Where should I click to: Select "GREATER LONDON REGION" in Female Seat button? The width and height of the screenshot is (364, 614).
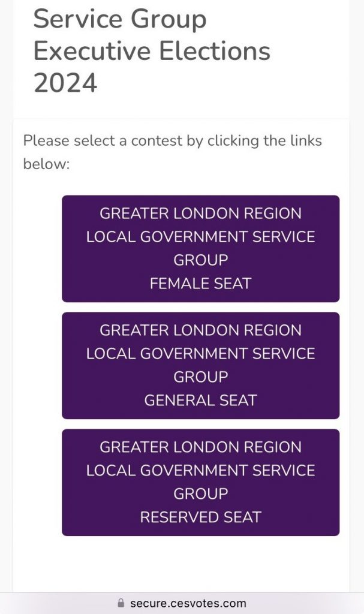click(200, 213)
